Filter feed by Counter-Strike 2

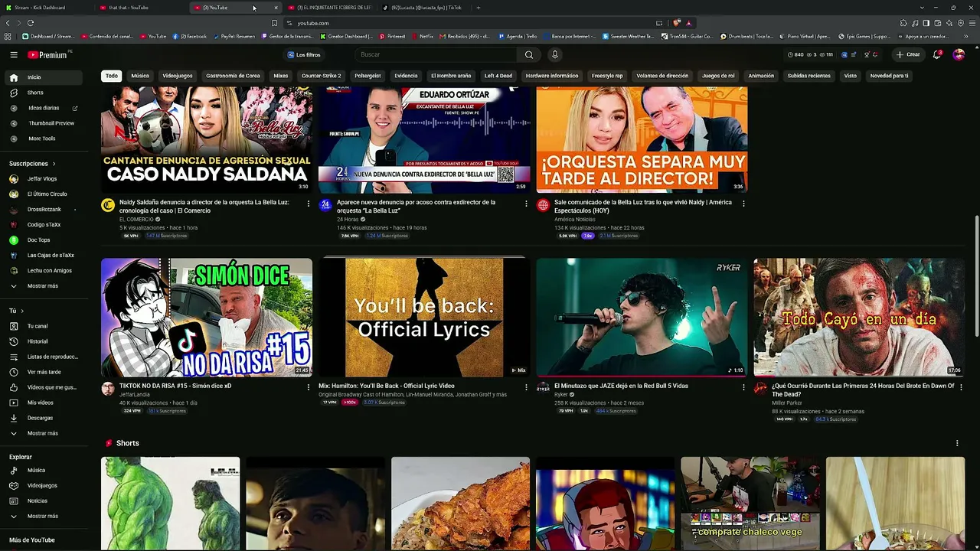click(322, 76)
